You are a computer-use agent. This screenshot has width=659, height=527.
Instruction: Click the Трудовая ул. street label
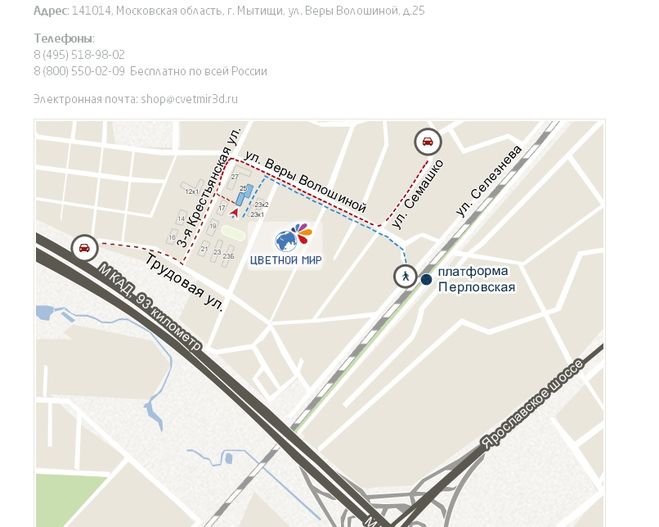[x=184, y=282]
